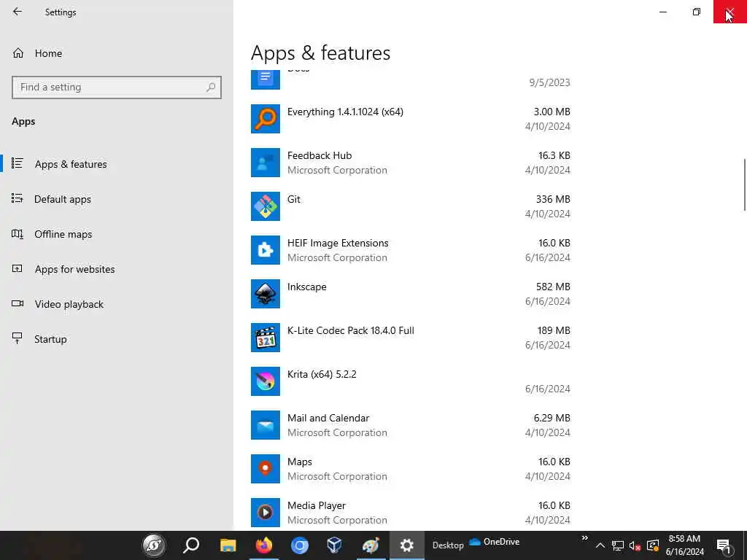Open the paint palette taskbar icon
Viewport: 747px width, 560px height.
(x=371, y=545)
